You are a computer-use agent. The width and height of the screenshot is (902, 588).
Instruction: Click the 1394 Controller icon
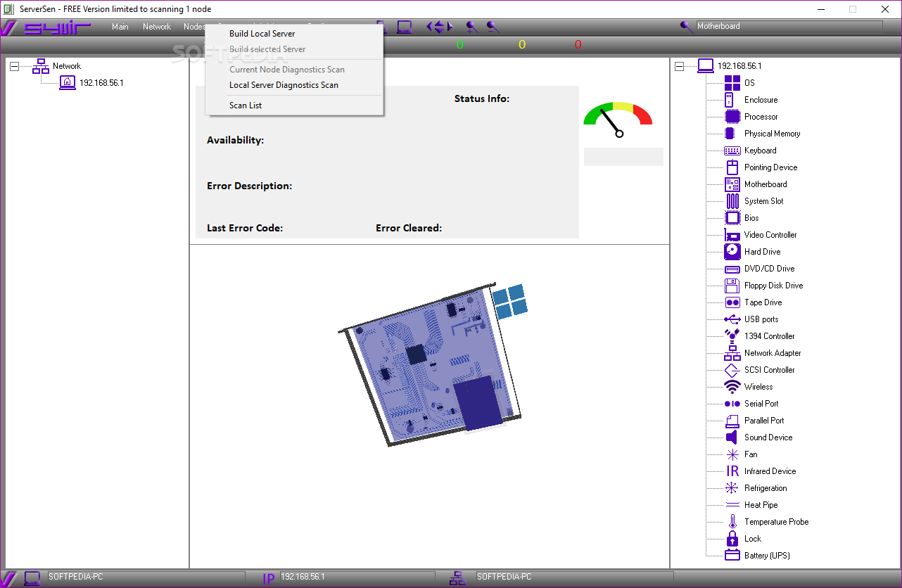click(x=732, y=336)
